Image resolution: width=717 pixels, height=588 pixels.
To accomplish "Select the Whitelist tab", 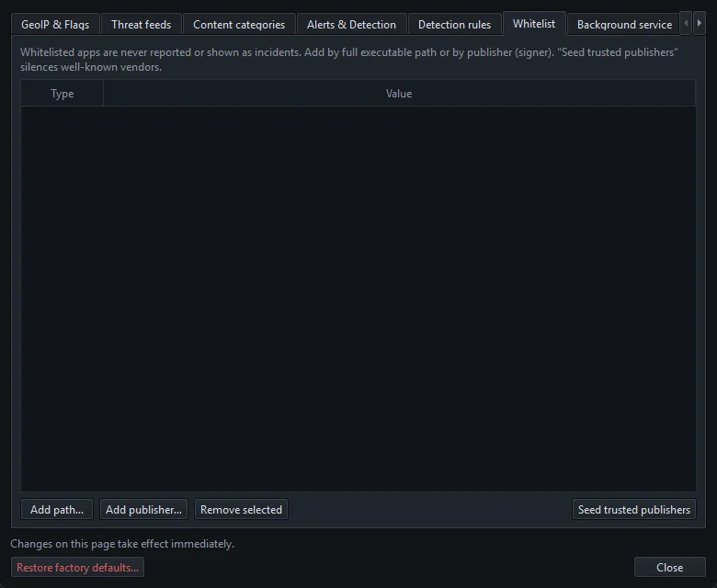I will [x=534, y=23].
